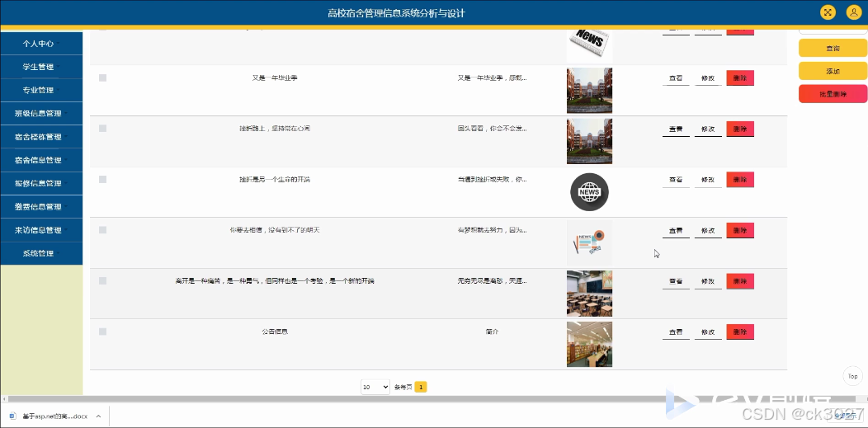Screen dimensions: 868x428
Task: Delete the 挫折路上,坚持常在心间 entry
Action: pos(740,129)
